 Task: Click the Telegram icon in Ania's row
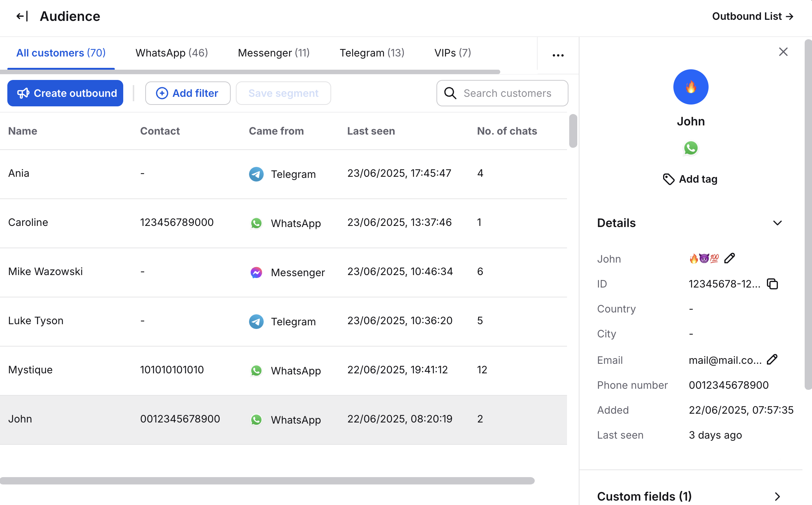pos(256,174)
